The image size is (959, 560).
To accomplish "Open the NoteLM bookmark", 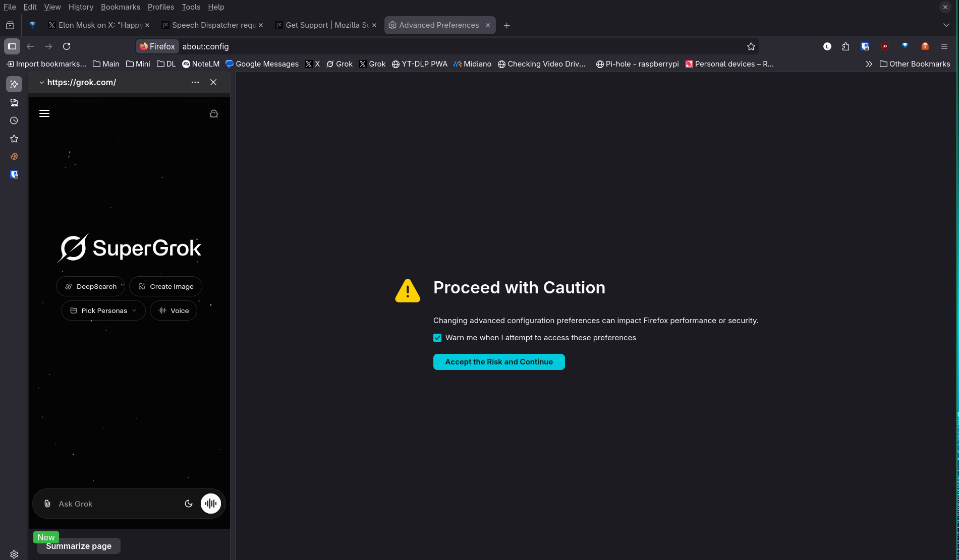I will 201,64.
